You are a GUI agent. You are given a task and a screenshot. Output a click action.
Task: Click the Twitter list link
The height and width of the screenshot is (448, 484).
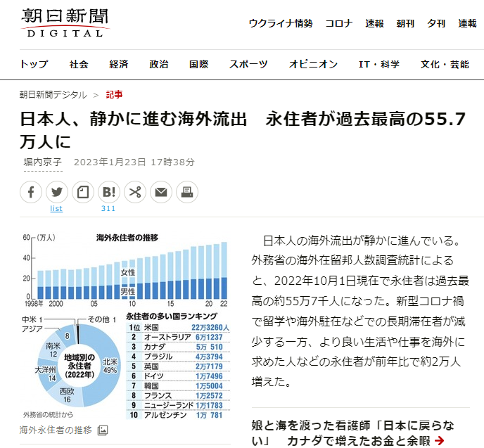click(x=56, y=208)
